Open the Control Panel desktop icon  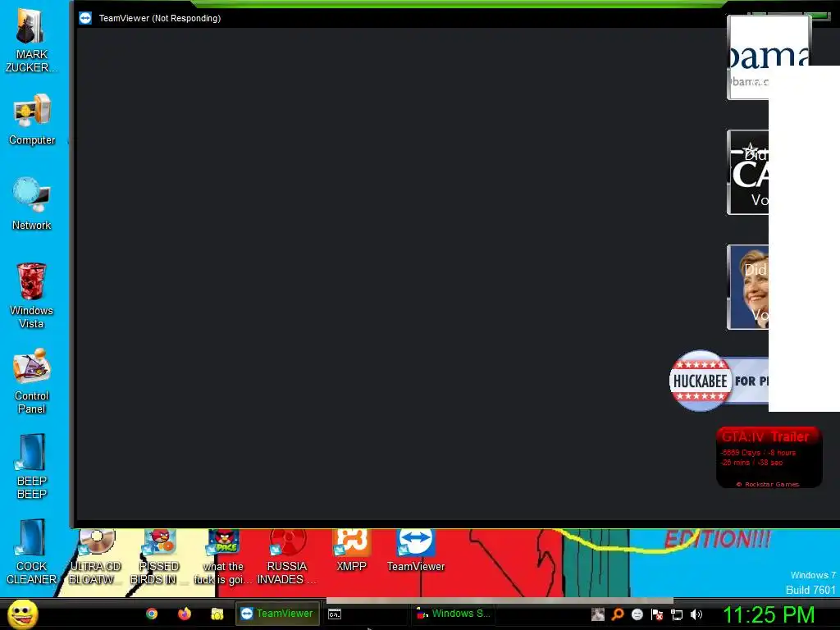click(32, 381)
